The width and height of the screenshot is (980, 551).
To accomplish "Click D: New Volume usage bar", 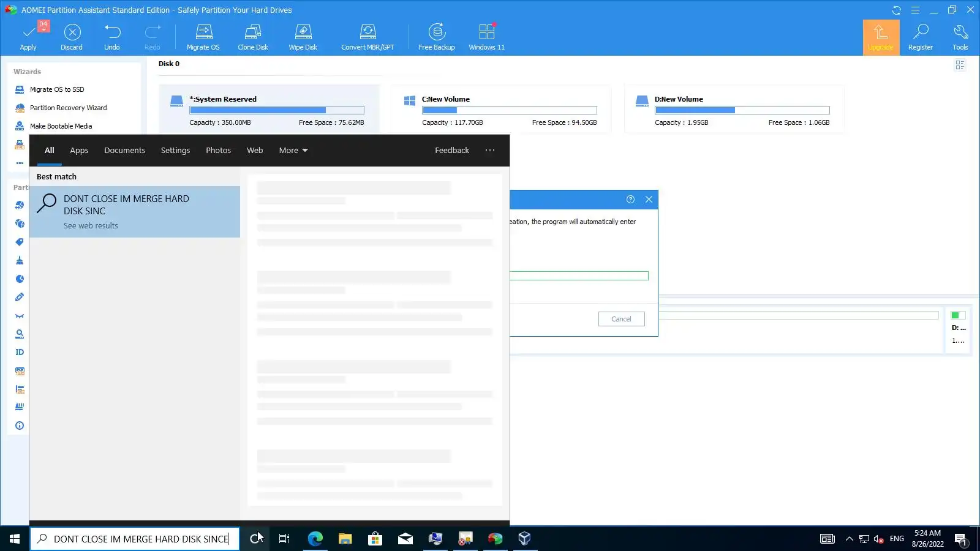I will (x=742, y=110).
